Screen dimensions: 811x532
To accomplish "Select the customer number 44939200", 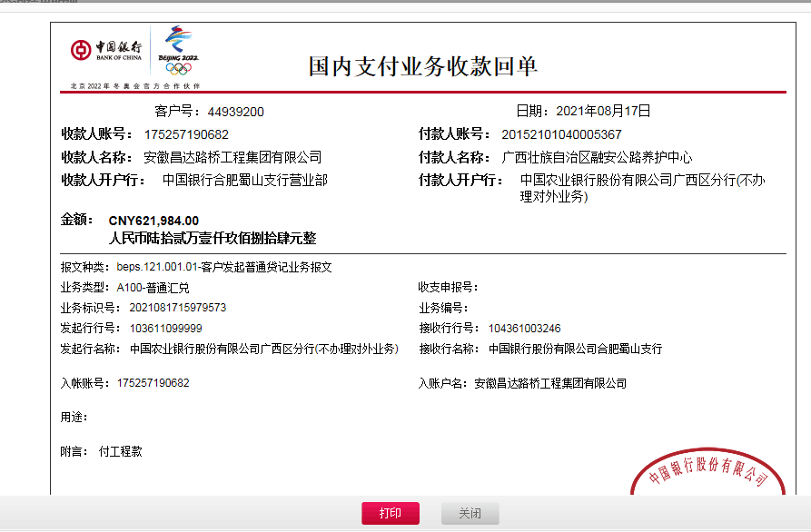I will coord(235,112).
